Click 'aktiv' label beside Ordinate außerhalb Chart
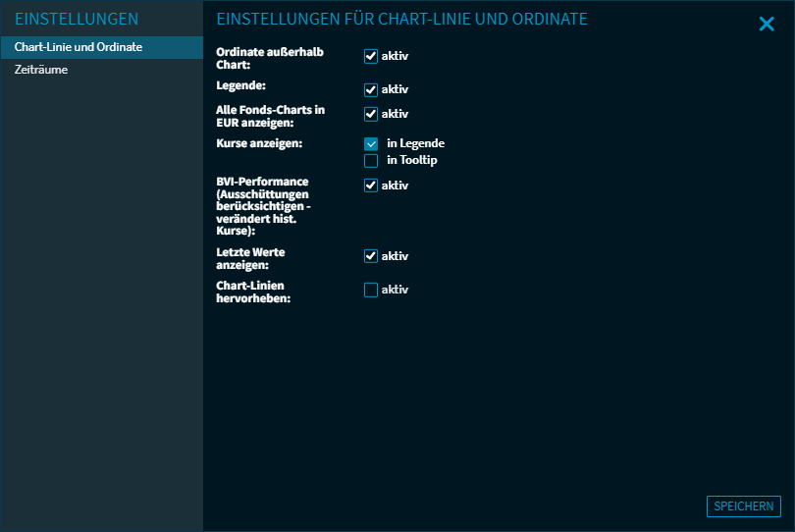This screenshot has height=532, width=795. coord(395,57)
